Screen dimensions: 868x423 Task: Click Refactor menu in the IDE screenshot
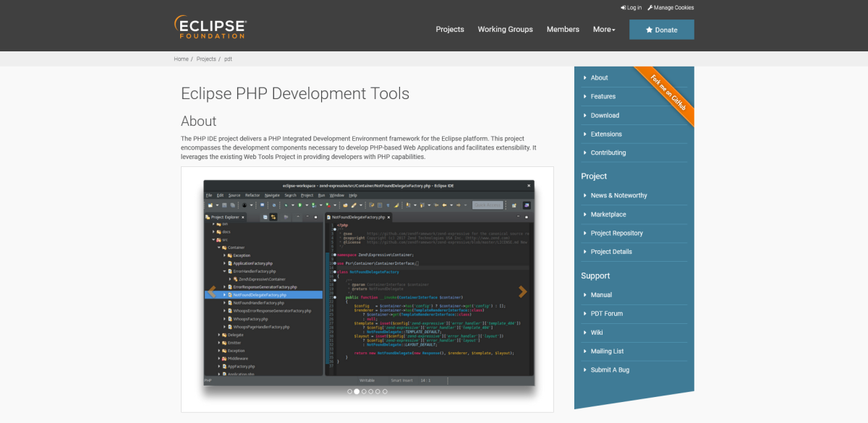tap(252, 195)
